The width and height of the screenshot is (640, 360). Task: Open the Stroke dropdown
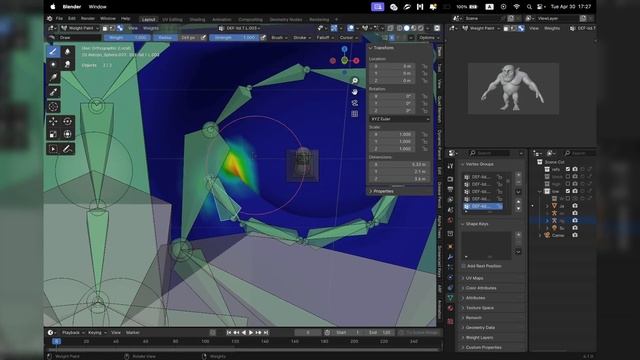pos(302,38)
